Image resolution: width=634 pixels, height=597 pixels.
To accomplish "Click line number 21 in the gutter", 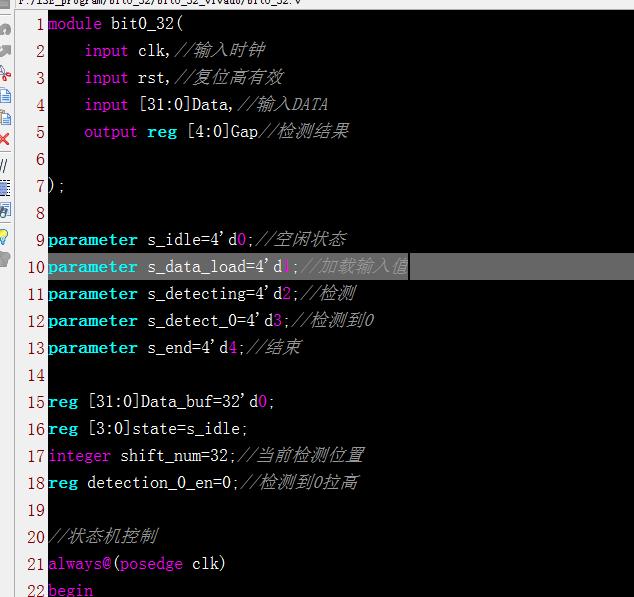I will (33, 564).
